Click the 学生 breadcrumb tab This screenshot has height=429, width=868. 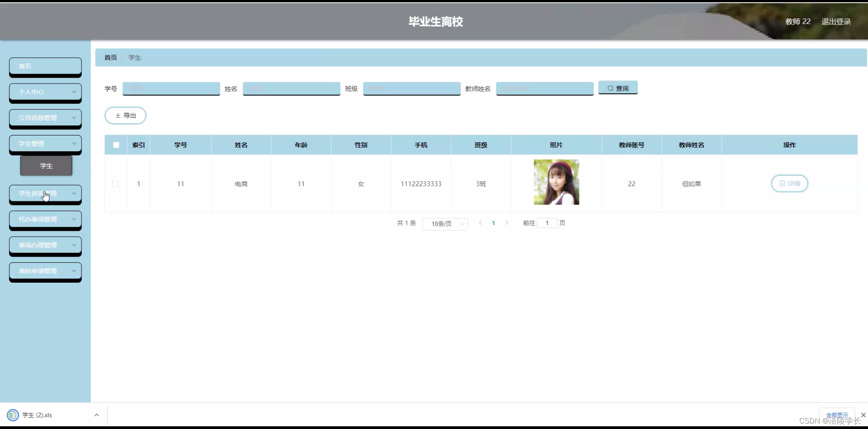click(x=134, y=57)
